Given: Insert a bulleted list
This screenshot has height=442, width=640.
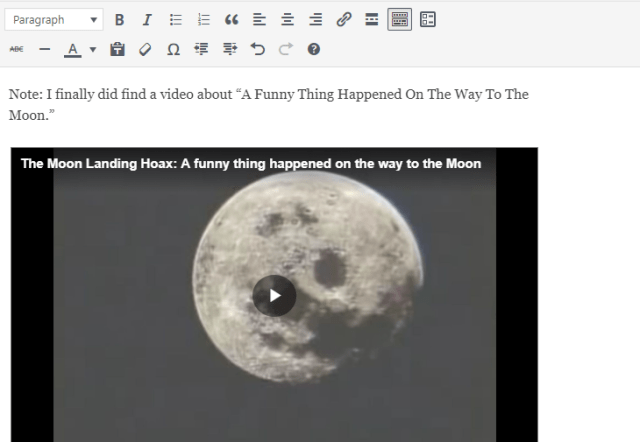Looking at the screenshot, I should pos(176,20).
